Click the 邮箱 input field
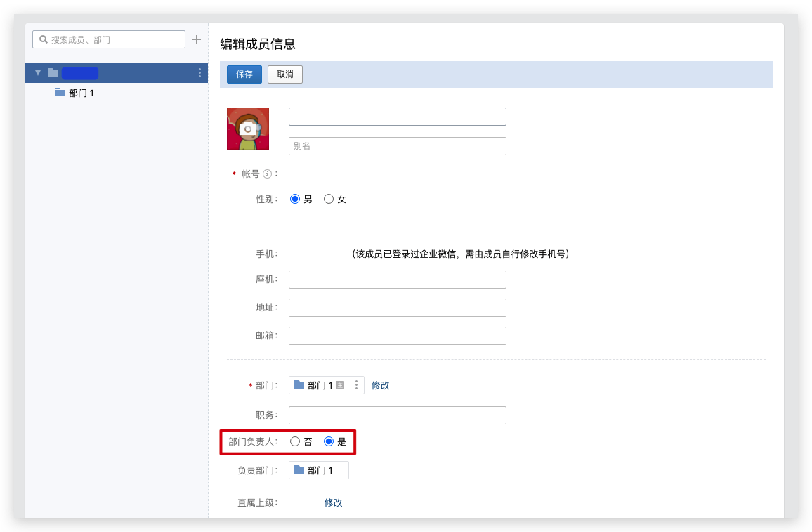The height and width of the screenshot is (532, 812). (x=397, y=336)
